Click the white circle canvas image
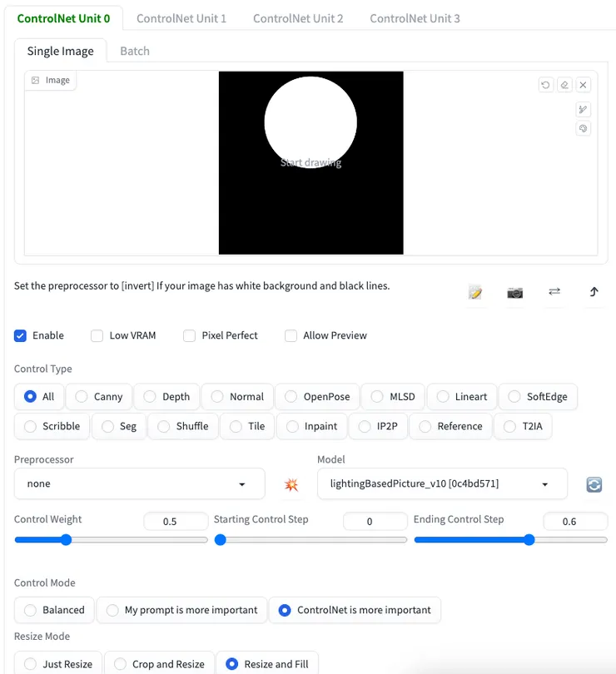The height and width of the screenshot is (674, 616). pos(311,163)
